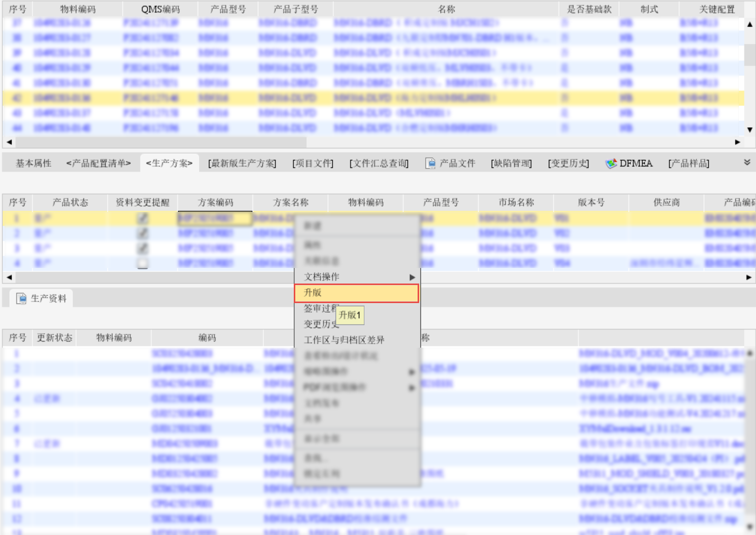Image resolution: width=756 pixels, height=535 pixels.
Task: Switch to the 产品文件 tab
Action: point(450,163)
